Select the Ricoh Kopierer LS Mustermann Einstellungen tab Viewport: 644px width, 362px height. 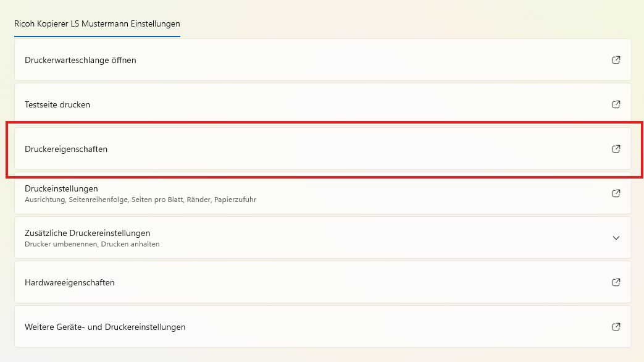(x=97, y=24)
